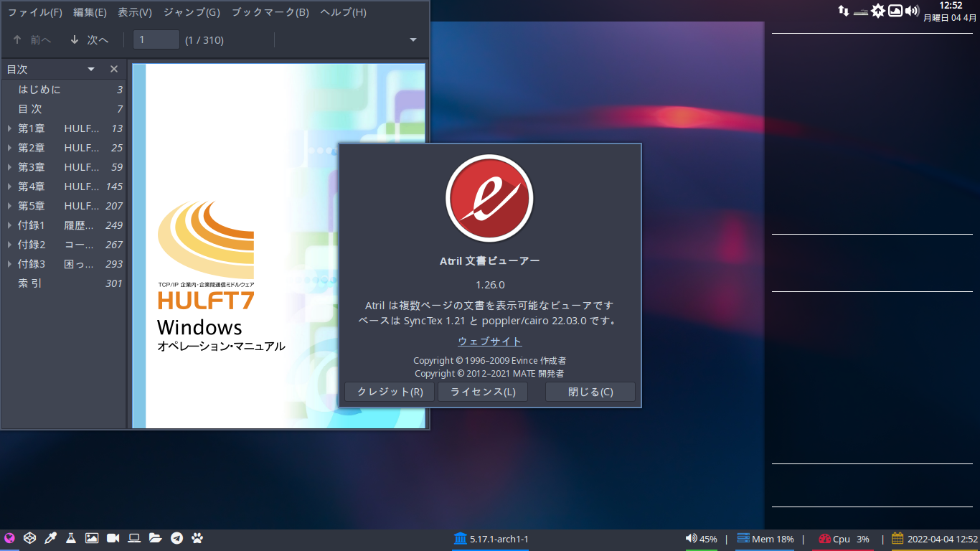Expand the 付録1 appendix node
This screenshot has width=980, height=551.
pos(9,225)
